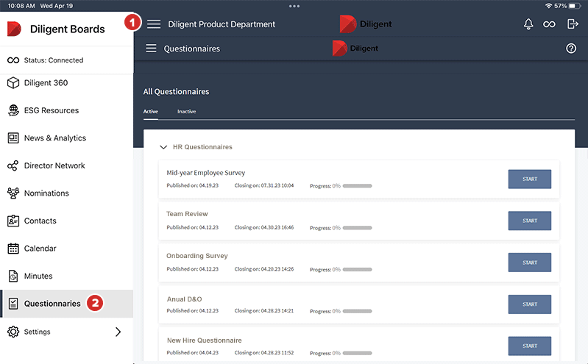Open the help question mark icon
This screenshot has width=588, height=364.
pos(571,49)
